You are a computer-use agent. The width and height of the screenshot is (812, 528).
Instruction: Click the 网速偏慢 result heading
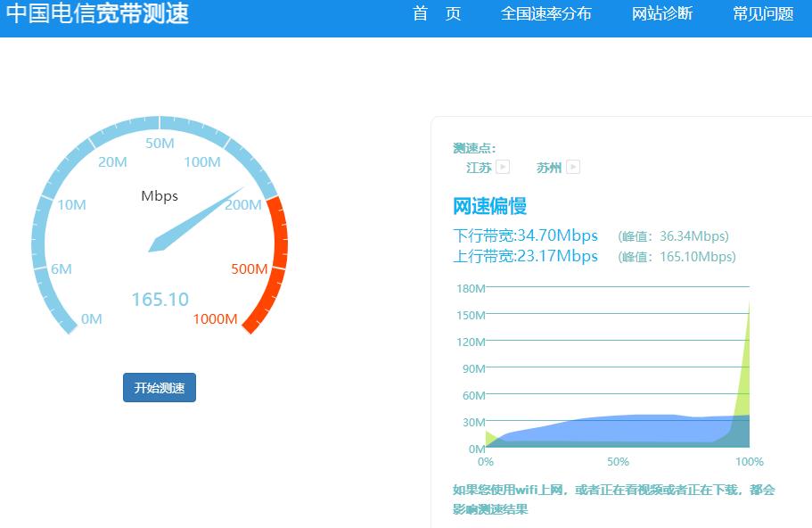(490, 206)
